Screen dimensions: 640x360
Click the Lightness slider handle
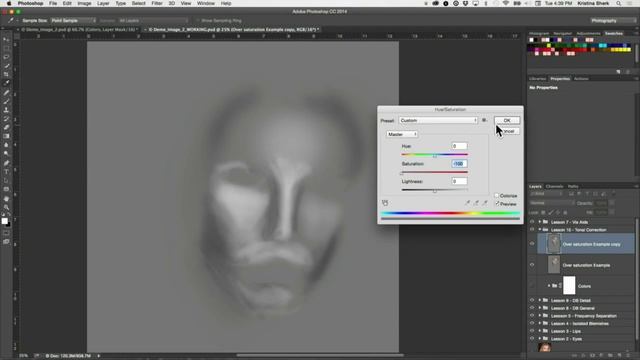click(x=435, y=191)
